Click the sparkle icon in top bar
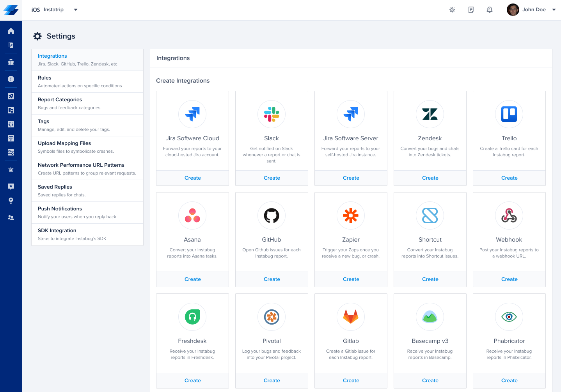 pos(452,10)
